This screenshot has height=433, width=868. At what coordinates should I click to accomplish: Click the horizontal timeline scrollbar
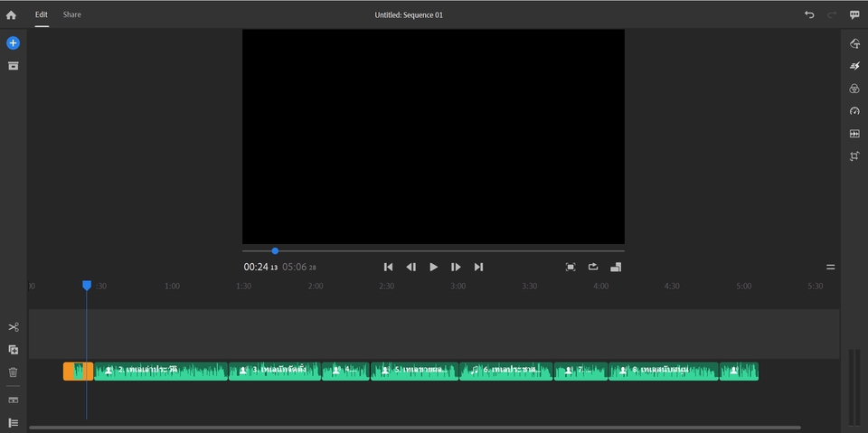click(415, 428)
